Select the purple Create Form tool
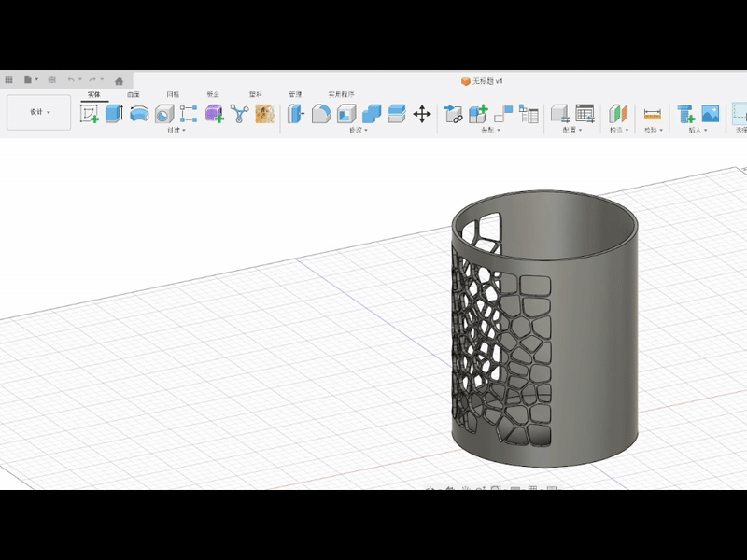This screenshot has width=747, height=560. tap(215, 114)
